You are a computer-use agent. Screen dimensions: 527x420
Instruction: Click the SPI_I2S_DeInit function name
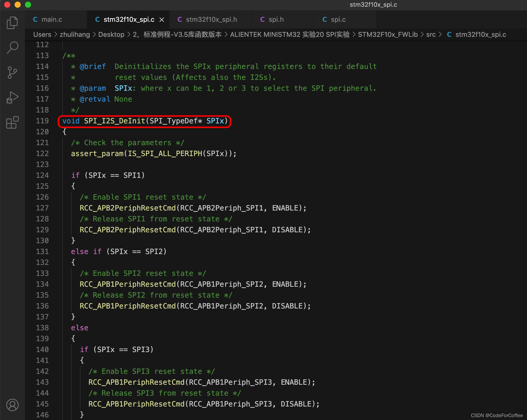click(x=114, y=121)
